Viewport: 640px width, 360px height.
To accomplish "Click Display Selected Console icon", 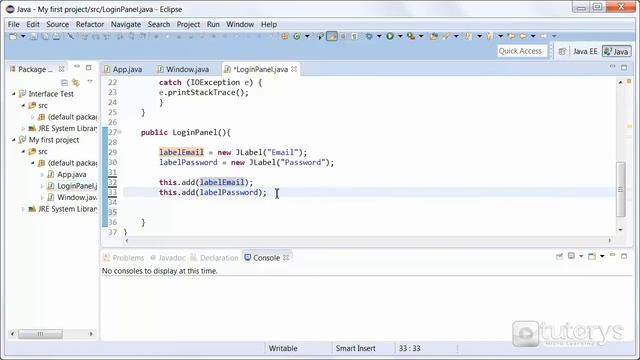I will 571,256.
